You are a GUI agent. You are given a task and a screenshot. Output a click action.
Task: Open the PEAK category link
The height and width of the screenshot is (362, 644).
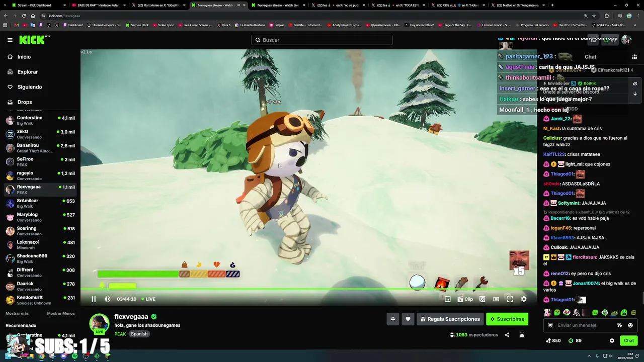[120, 334]
